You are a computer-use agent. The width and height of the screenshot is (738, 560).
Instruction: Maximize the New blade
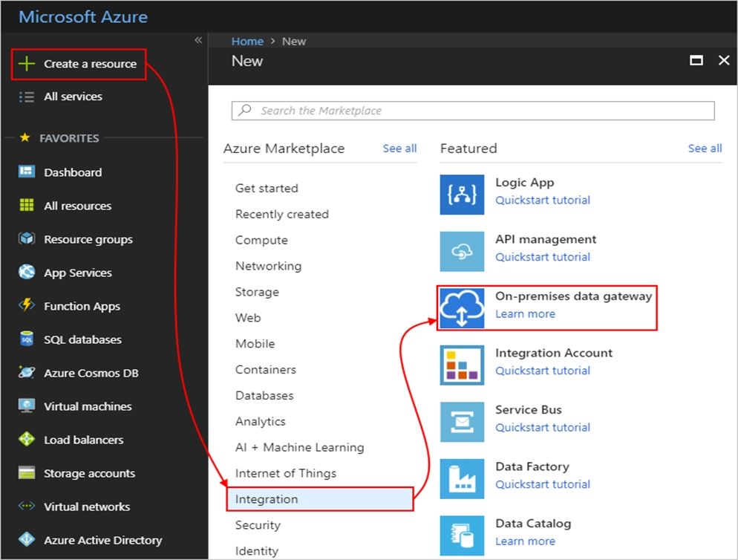click(x=696, y=60)
